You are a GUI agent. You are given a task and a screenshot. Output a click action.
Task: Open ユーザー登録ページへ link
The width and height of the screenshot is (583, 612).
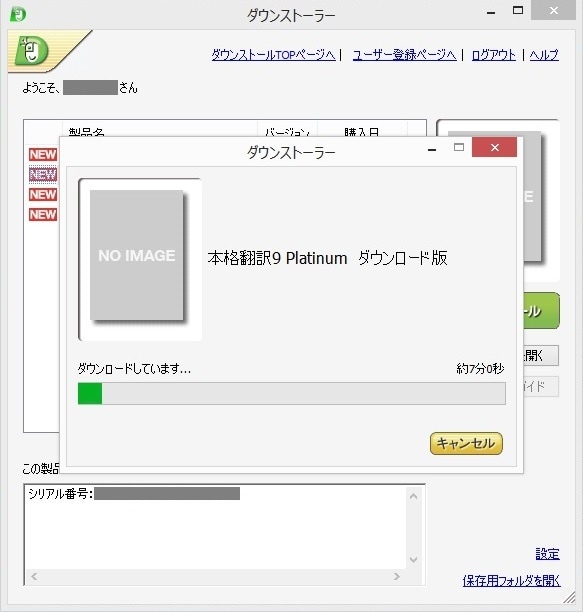(404, 55)
